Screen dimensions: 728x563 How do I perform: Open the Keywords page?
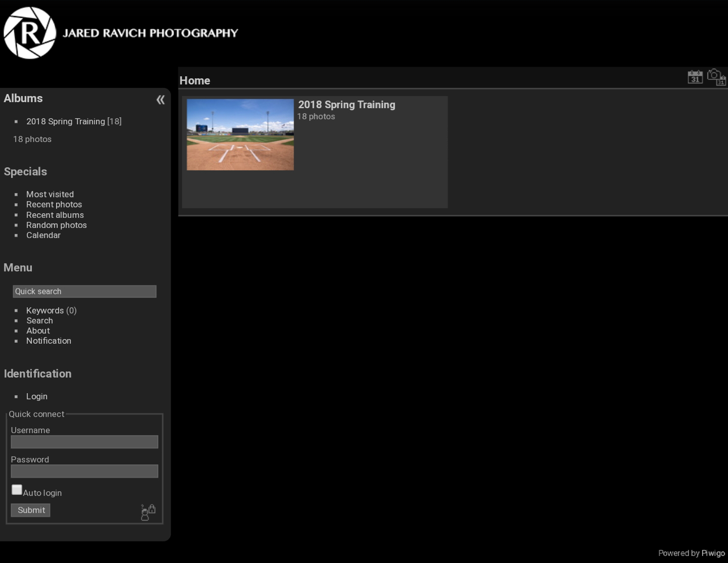[45, 310]
